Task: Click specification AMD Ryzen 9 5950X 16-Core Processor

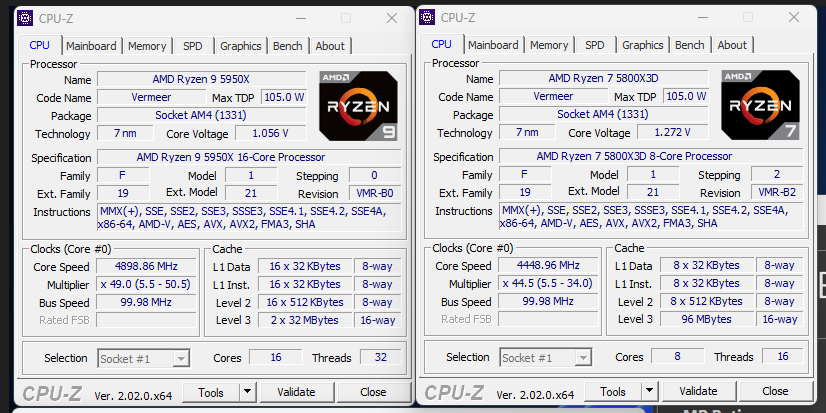Action: click(x=249, y=157)
